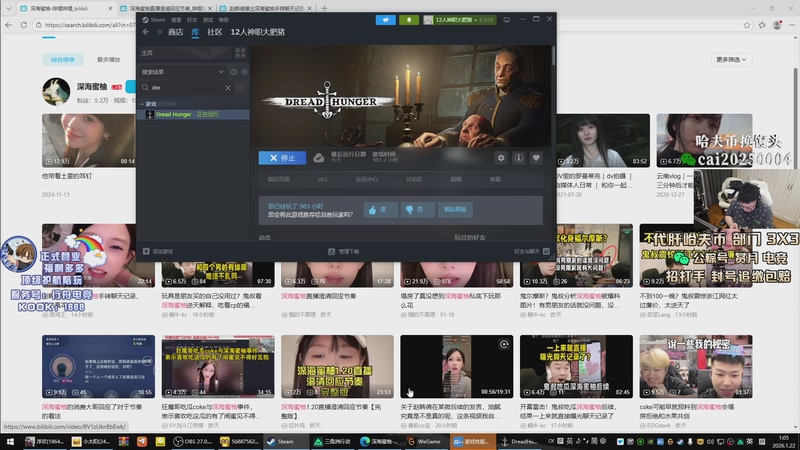
Task: Go back in Steam navigation
Action: [146, 32]
